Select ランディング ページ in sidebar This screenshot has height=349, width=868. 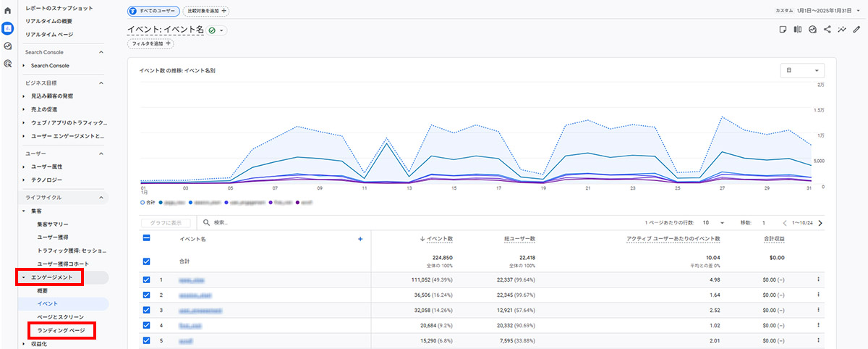[x=61, y=330]
